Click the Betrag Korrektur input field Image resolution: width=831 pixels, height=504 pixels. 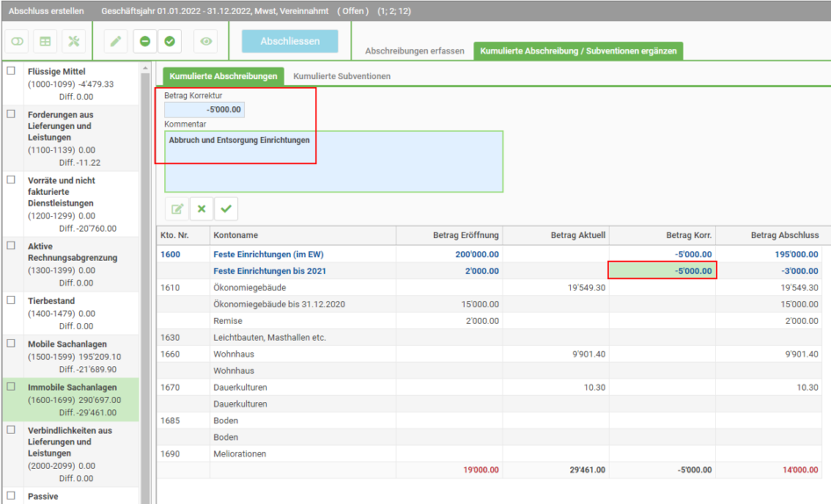point(205,110)
